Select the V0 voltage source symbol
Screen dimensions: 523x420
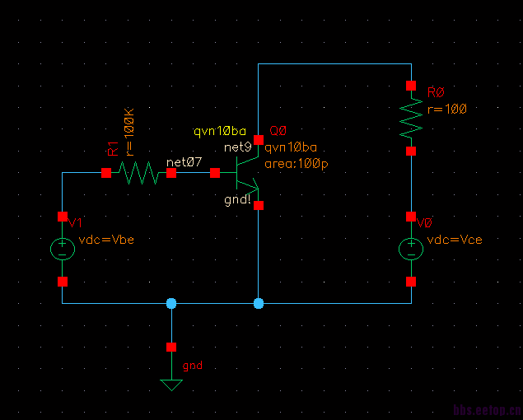411,249
